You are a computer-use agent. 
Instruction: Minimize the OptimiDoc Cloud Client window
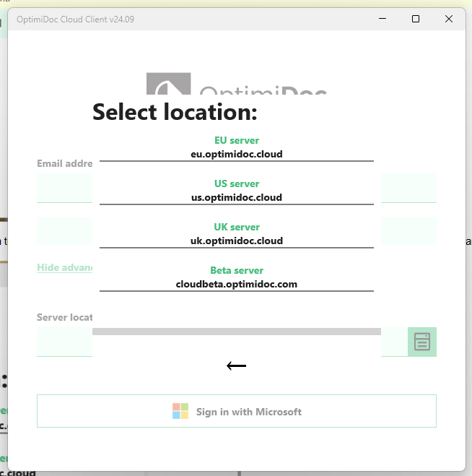point(383,19)
